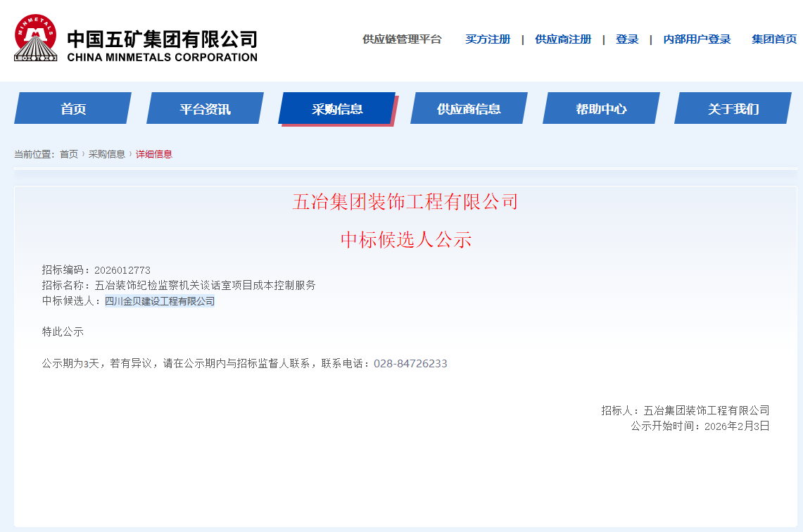803x532 pixels.
Task: Click the 登录 link in header
Action: coord(627,39)
